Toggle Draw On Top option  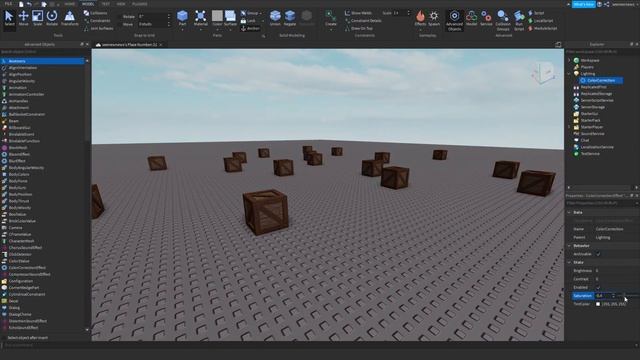359,29
